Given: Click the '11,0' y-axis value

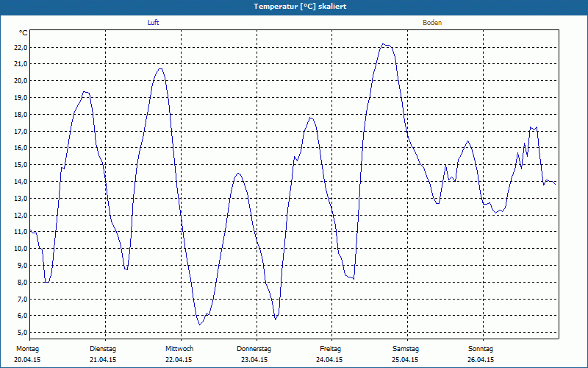Looking at the screenshot, I should [21, 232].
